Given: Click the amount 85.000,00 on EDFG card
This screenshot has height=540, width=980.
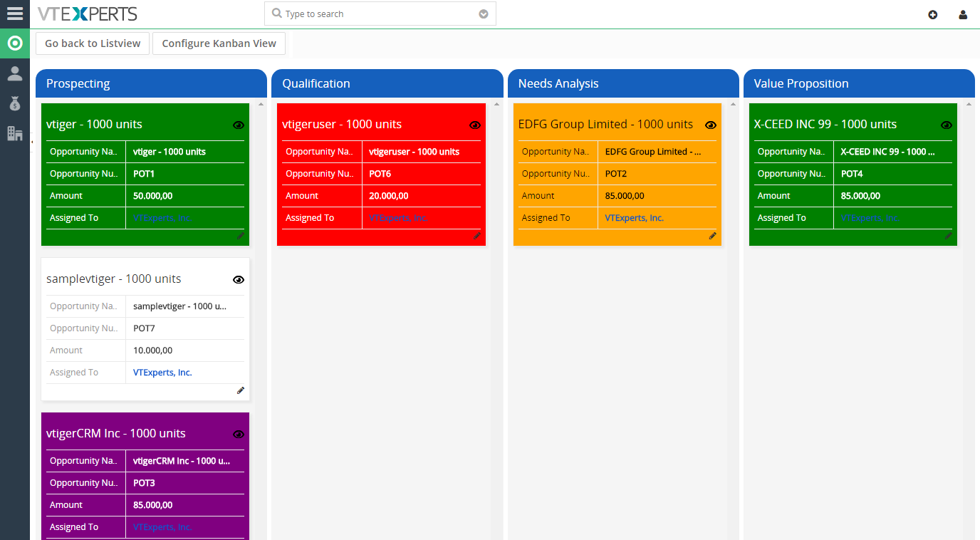Looking at the screenshot, I should click(625, 196).
